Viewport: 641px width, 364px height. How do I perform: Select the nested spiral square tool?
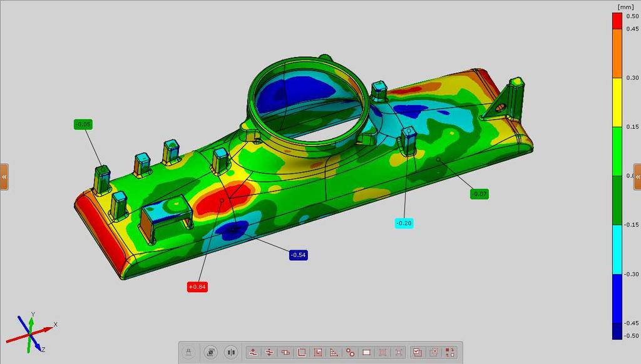pyautogui.click(x=317, y=351)
